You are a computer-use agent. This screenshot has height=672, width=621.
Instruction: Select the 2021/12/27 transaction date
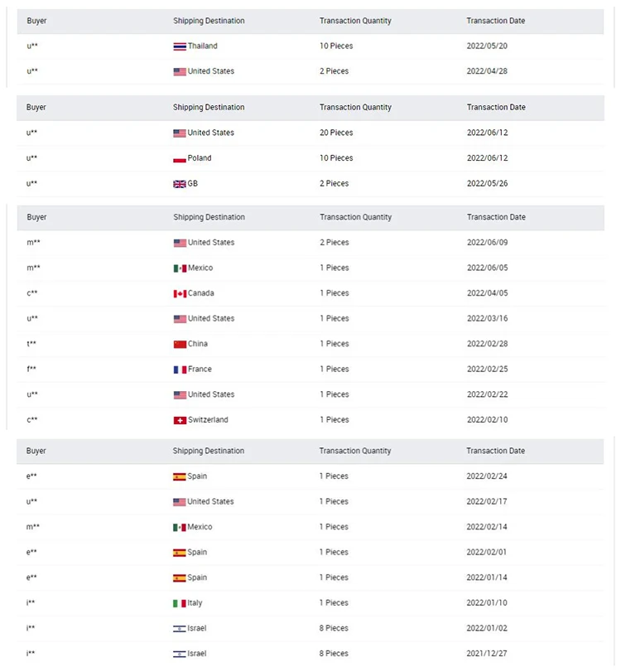(x=487, y=654)
